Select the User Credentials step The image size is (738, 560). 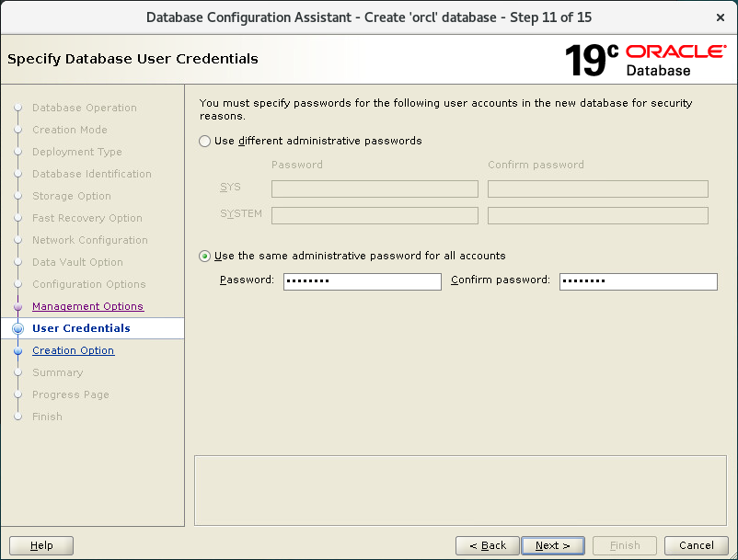tap(81, 328)
